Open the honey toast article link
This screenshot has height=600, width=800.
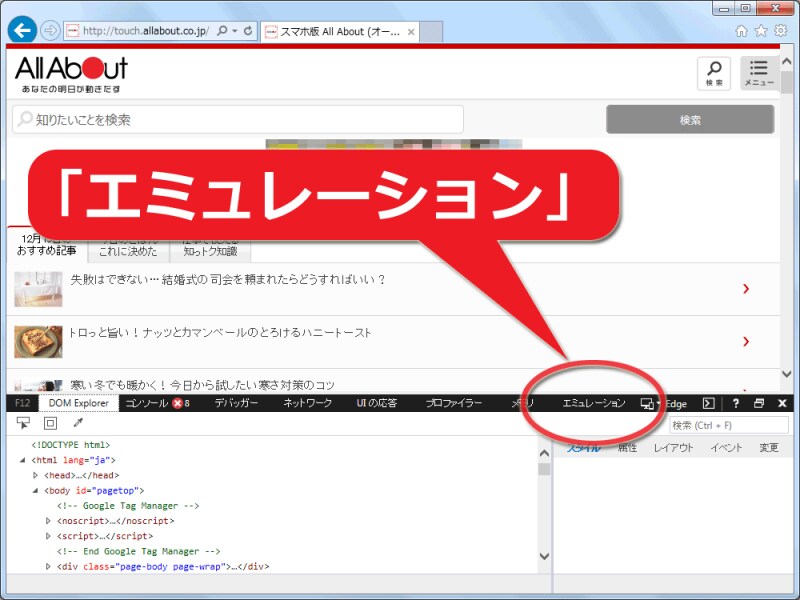tap(220, 332)
